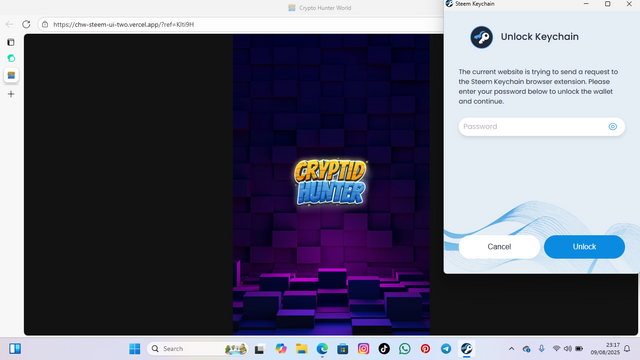Go back in the browser
Image resolution: width=640 pixels, height=360 pixels.
(x=9, y=24)
